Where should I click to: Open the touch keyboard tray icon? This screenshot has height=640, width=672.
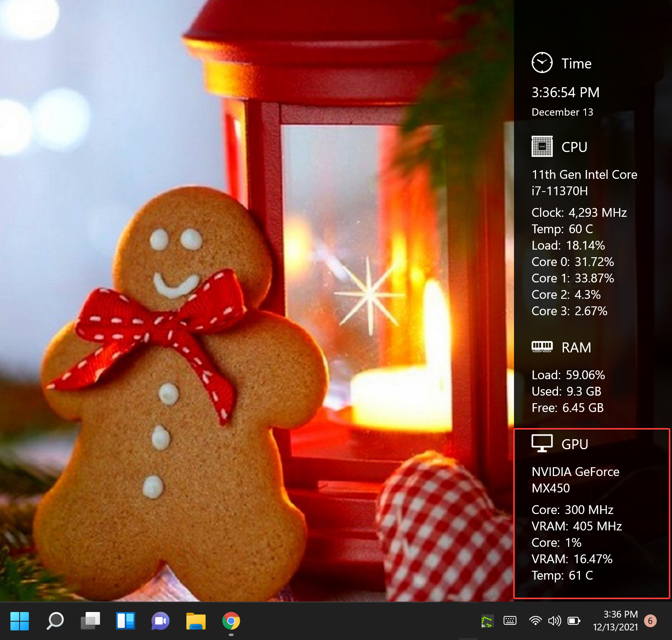(x=510, y=621)
